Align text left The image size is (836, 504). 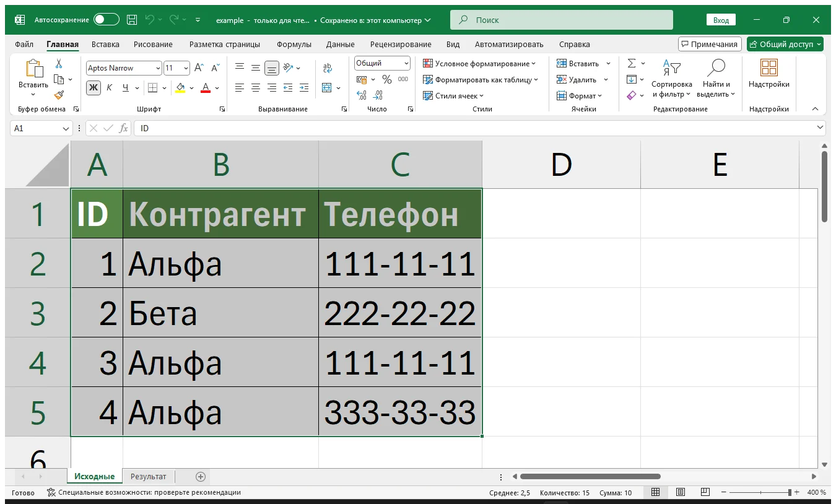coord(239,88)
